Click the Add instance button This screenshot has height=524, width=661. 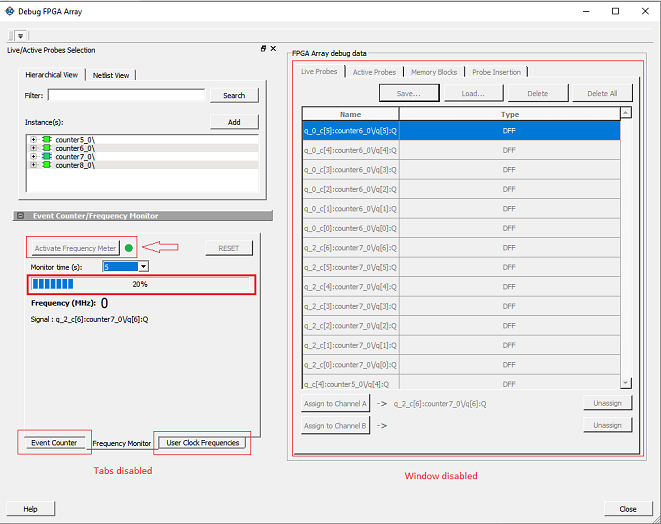pos(234,122)
